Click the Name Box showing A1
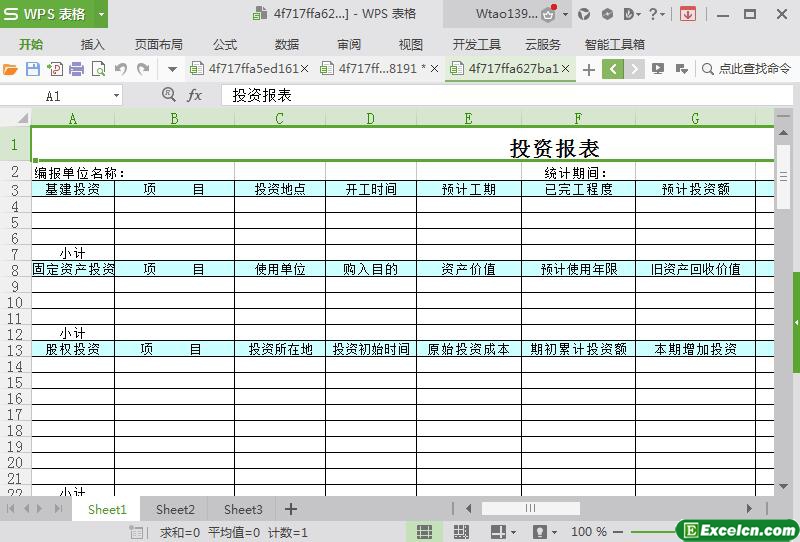 tap(55, 95)
